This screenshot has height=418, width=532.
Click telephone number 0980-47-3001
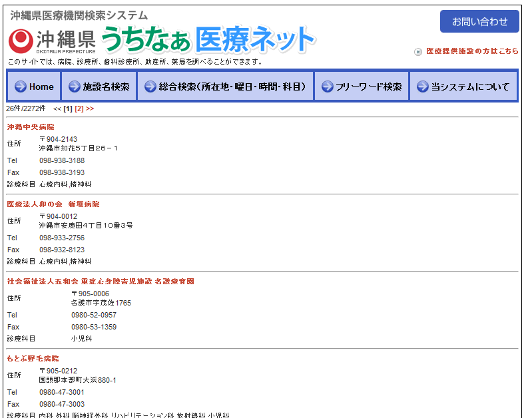(x=62, y=392)
